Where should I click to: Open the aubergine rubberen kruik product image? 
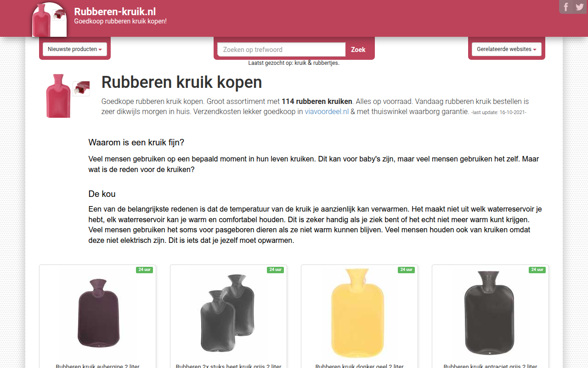tap(97, 314)
